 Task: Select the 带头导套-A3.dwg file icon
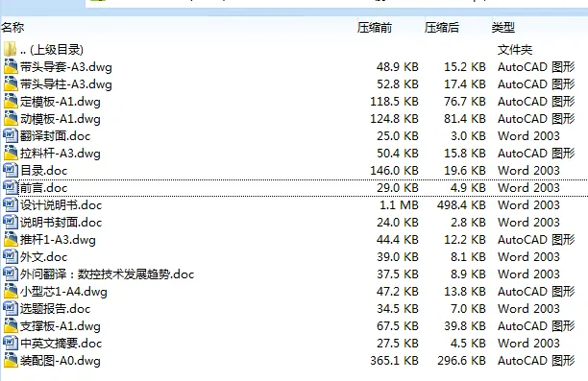coord(11,66)
